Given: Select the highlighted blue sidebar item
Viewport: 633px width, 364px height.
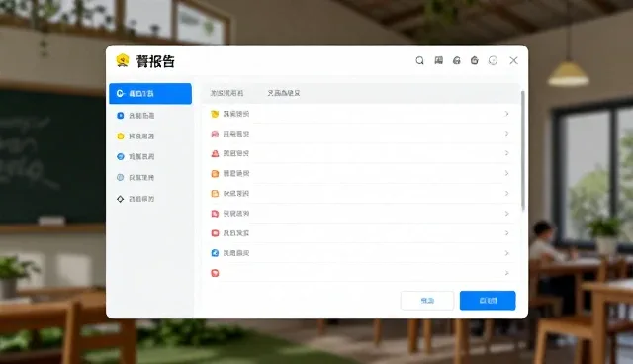Looking at the screenshot, I should click(x=150, y=94).
